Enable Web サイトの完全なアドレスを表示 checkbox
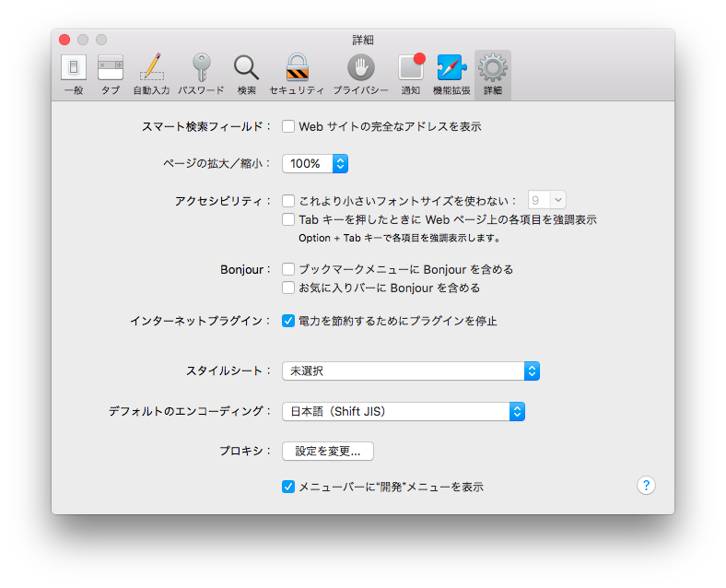Viewport: 726px width, 588px height. pyautogui.click(x=288, y=126)
